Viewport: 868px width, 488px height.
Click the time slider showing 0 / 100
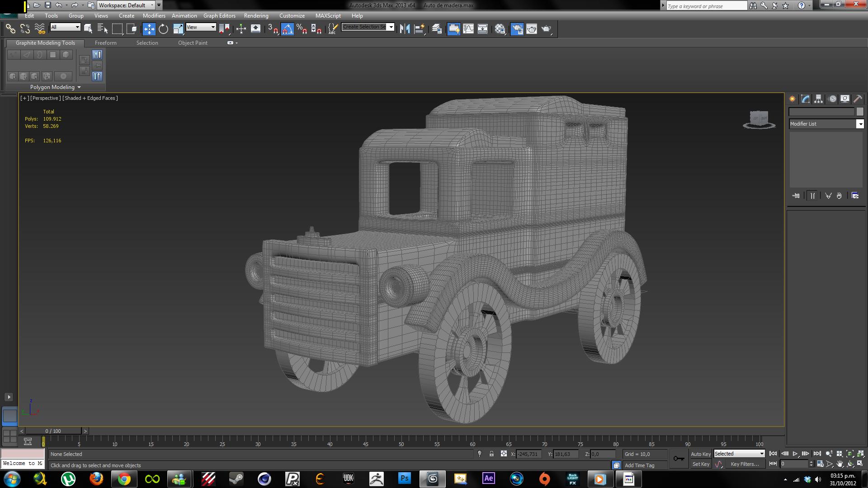pos(53,431)
